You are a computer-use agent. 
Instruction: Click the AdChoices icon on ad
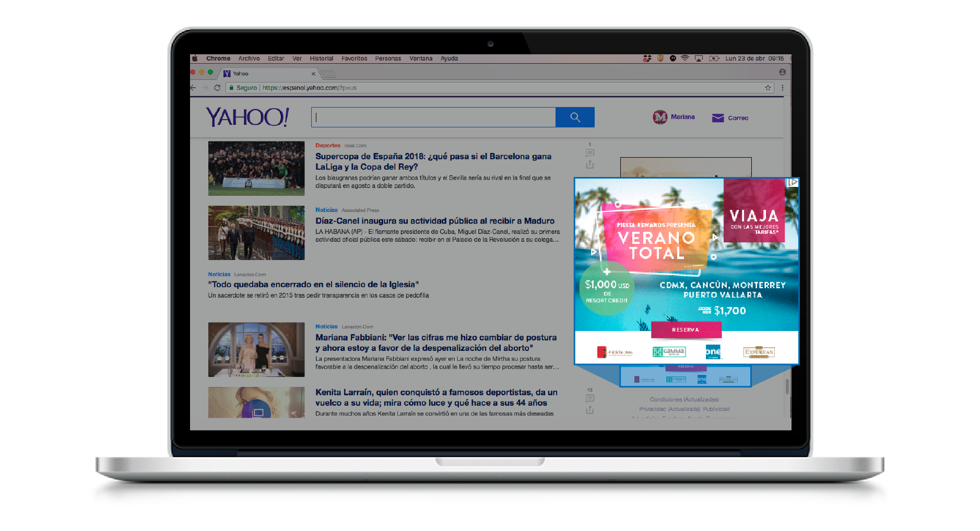click(793, 182)
